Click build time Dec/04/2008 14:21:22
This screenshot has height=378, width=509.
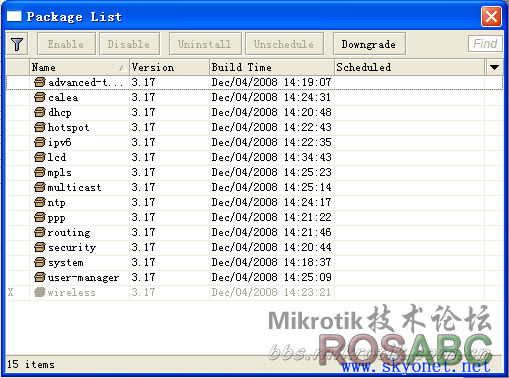271,217
